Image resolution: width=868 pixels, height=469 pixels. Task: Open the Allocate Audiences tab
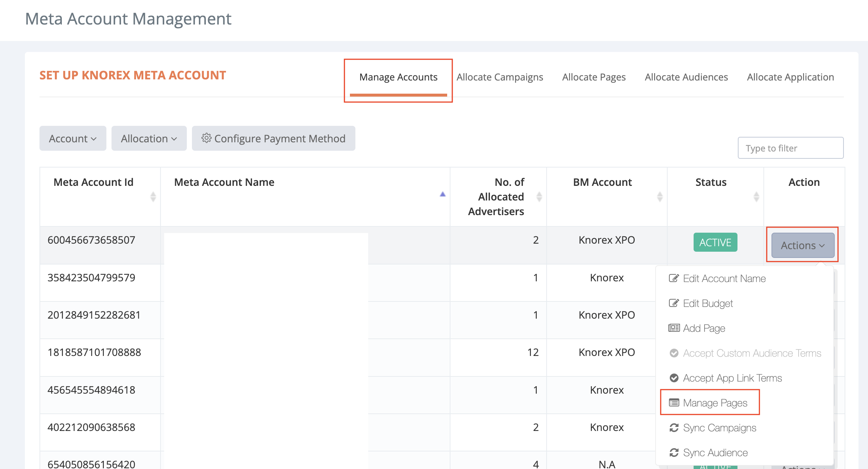[686, 77]
